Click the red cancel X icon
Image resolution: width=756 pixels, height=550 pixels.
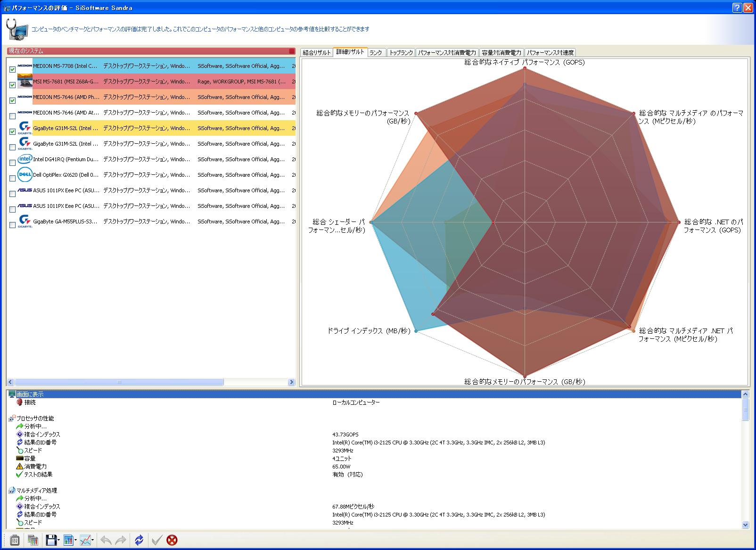point(172,540)
